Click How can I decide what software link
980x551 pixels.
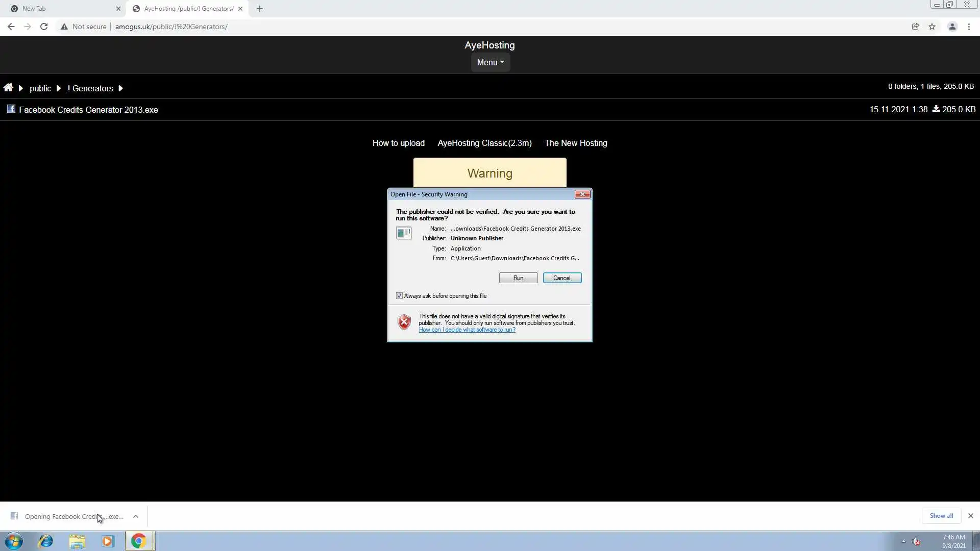click(467, 330)
